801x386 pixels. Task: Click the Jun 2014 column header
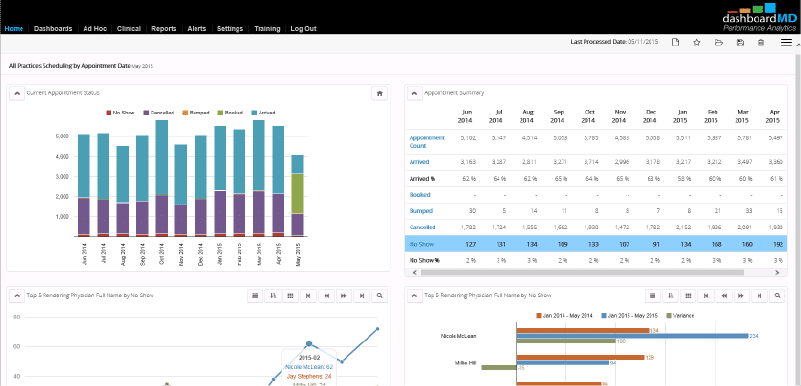(464, 116)
